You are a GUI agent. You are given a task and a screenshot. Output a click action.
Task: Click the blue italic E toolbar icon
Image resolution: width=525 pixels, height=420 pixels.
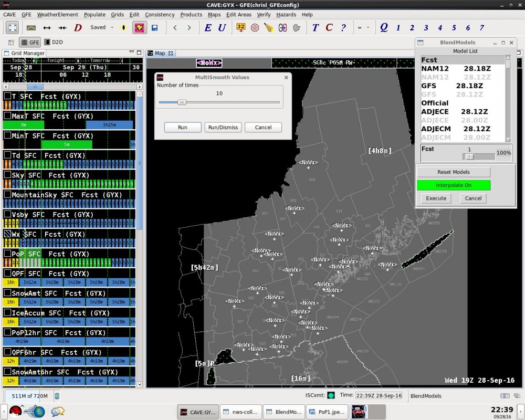pyautogui.click(x=207, y=28)
